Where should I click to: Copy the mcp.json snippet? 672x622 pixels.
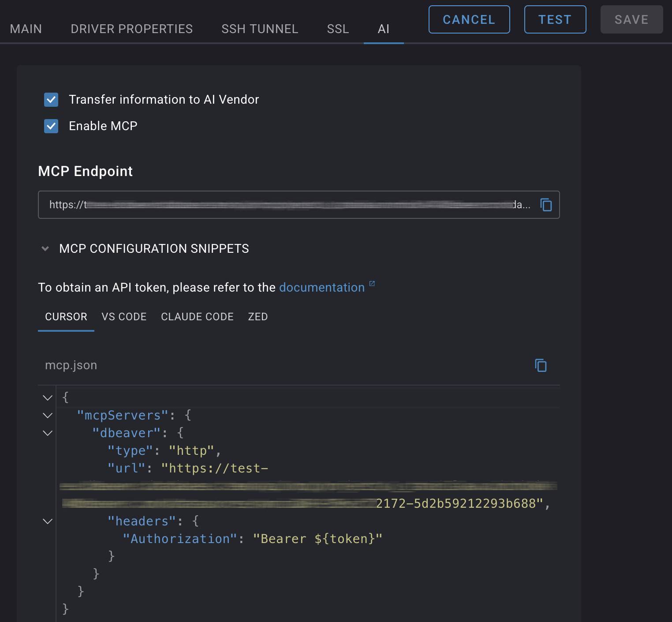(541, 365)
